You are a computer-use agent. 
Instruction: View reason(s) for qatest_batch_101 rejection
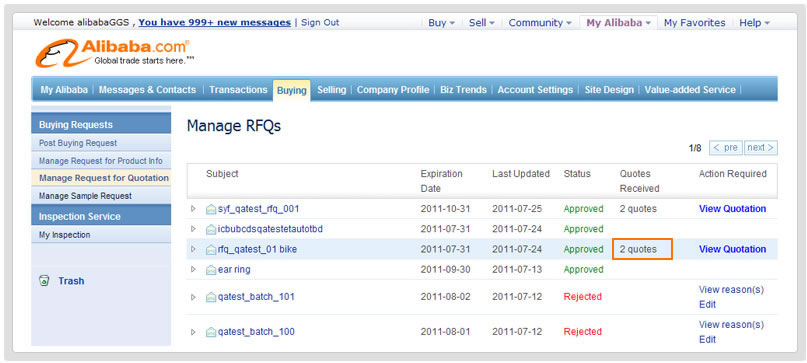[x=731, y=289]
